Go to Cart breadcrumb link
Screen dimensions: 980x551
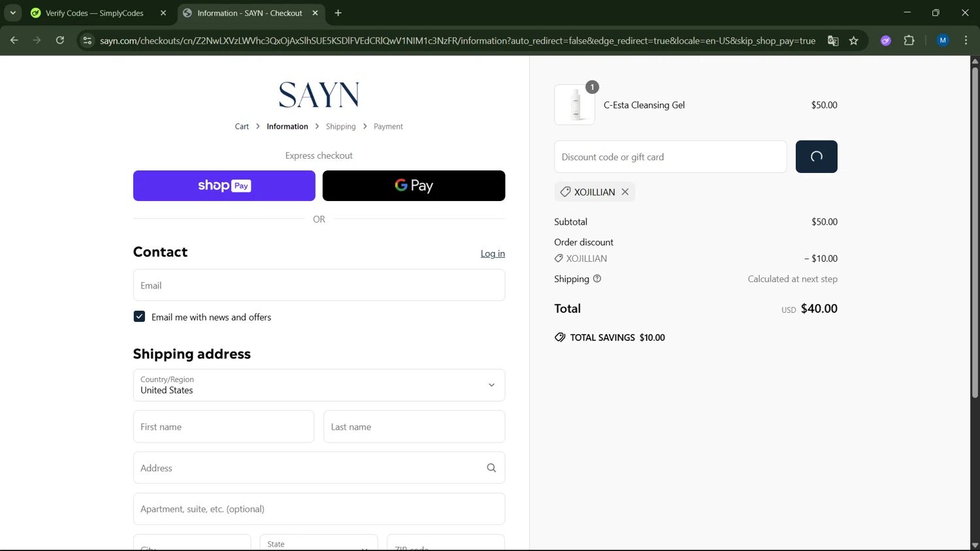[x=242, y=127]
